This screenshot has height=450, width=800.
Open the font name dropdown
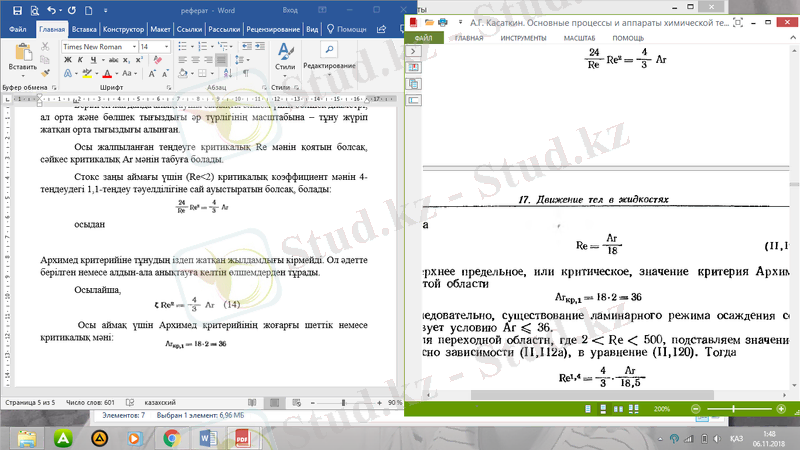coord(134,47)
